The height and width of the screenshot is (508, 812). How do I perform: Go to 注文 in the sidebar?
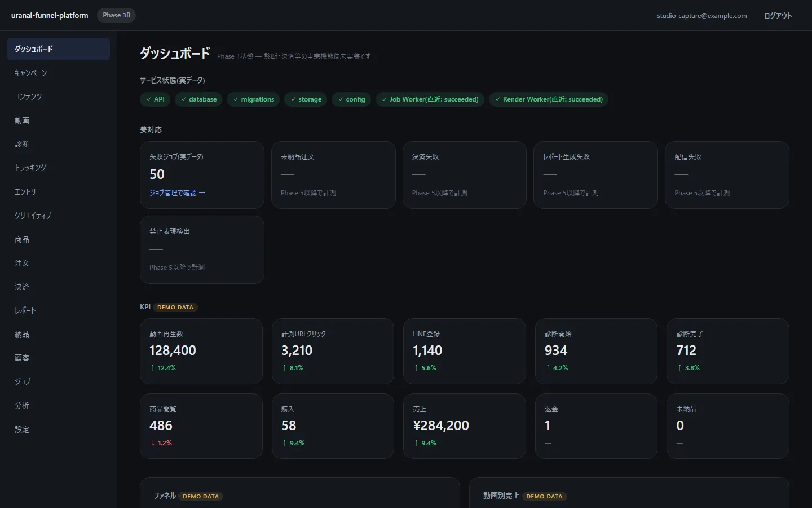pos(58,263)
